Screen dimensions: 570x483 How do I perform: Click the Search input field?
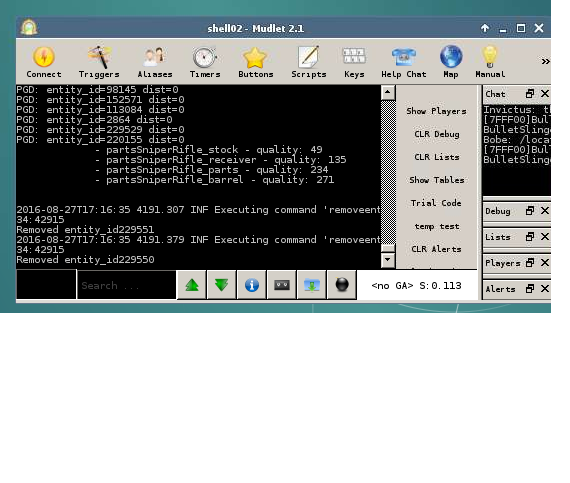tap(127, 285)
